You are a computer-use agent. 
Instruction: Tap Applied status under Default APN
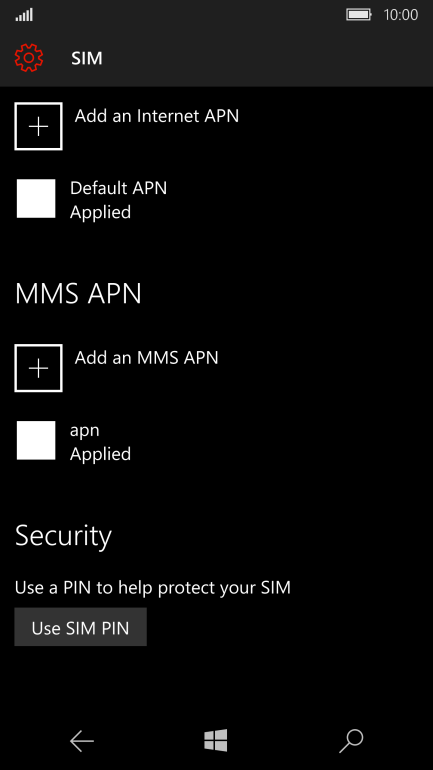click(100, 212)
